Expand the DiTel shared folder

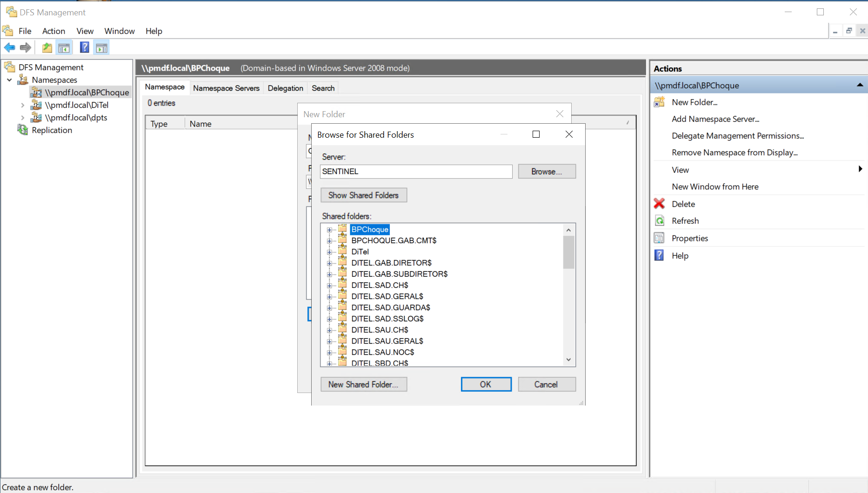point(329,252)
